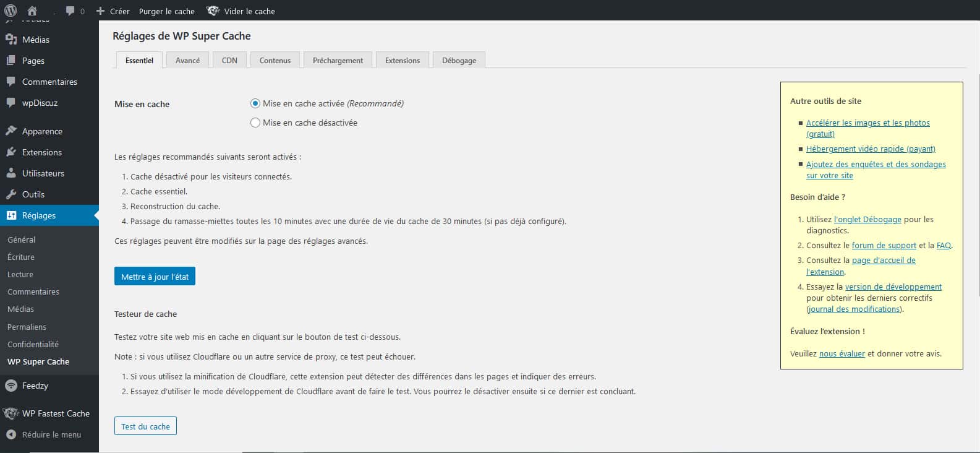Viewport: 980px width, 453px height.
Task: Open wpDiscuz menu item
Action: point(40,103)
